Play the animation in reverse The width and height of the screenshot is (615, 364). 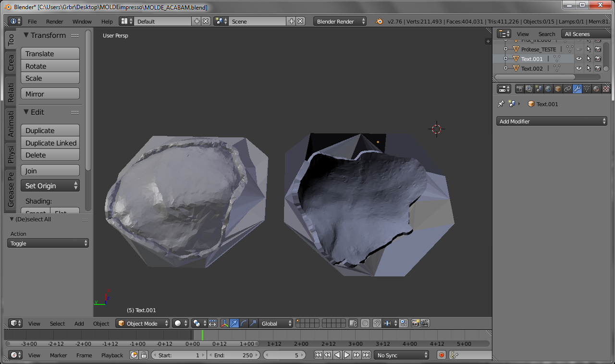(337, 355)
